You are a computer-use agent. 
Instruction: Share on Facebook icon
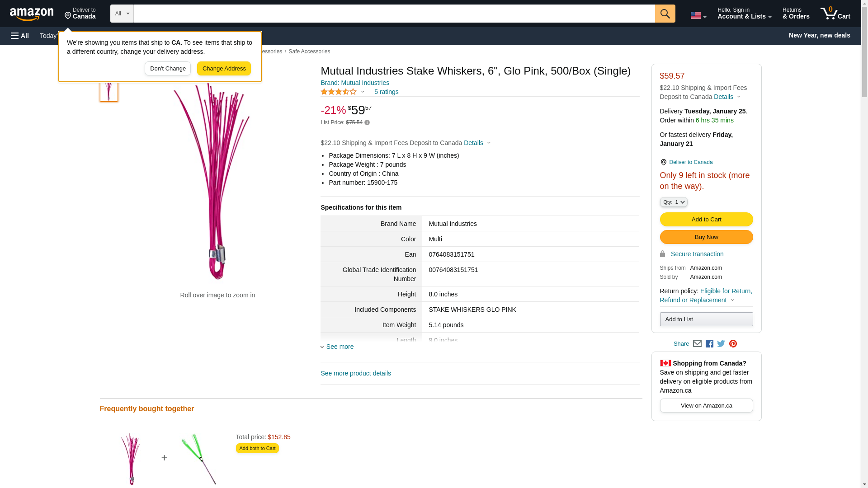click(709, 344)
